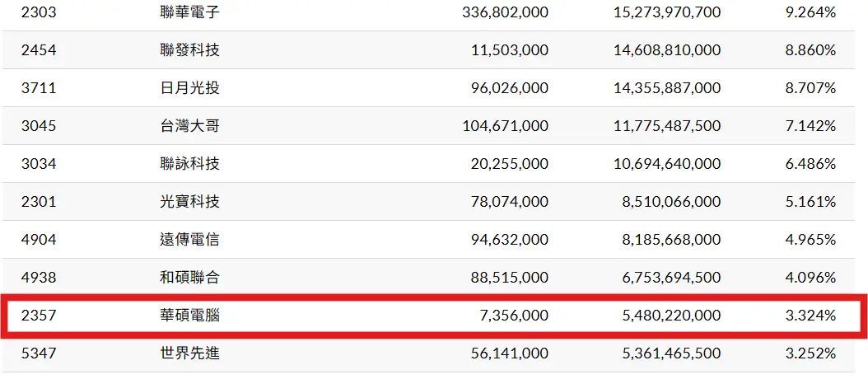The image size is (868, 379).
Task: Click stock code 3045
Action: [x=39, y=126]
